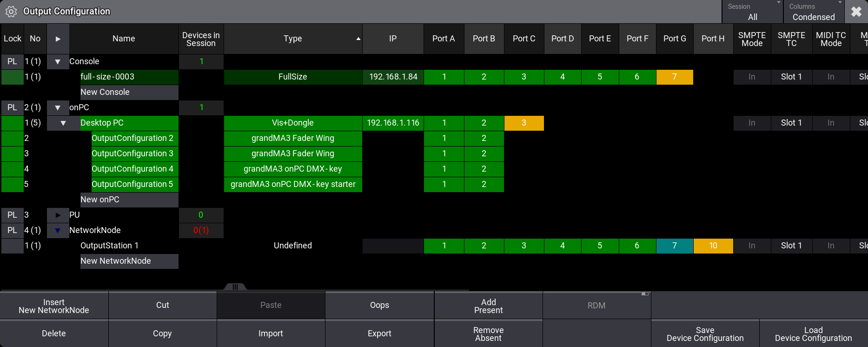This screenshot has width=868, height=347.
Task: Click the Import button
Action: [x=271, y=334]
